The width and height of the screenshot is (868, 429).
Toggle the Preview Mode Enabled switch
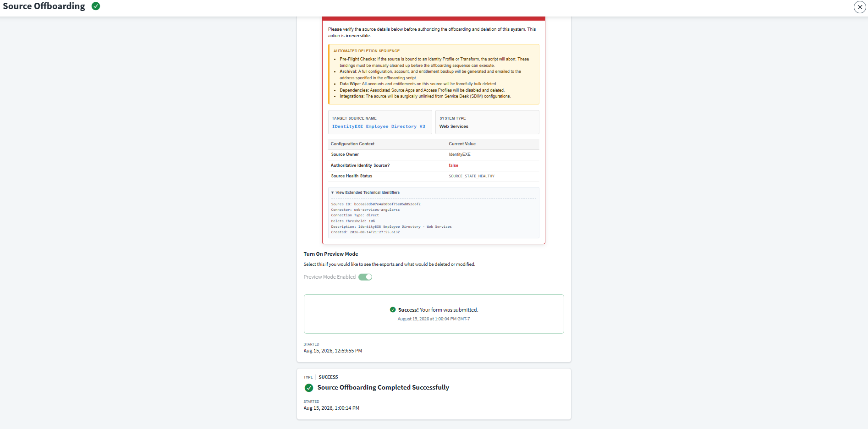365,277
